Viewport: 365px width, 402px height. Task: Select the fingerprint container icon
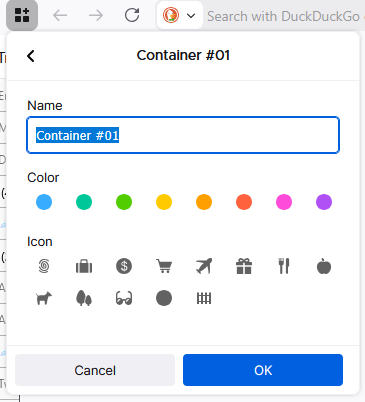pos(44,266)
